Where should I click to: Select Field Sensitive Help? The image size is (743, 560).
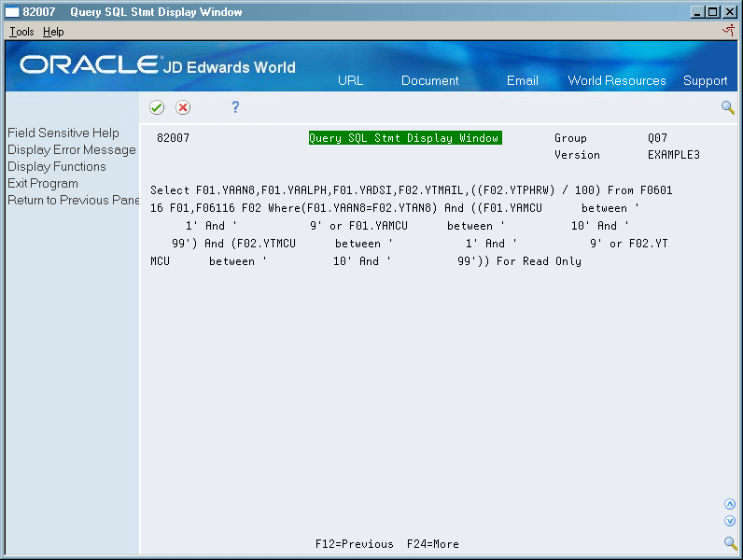click(63, 133)
